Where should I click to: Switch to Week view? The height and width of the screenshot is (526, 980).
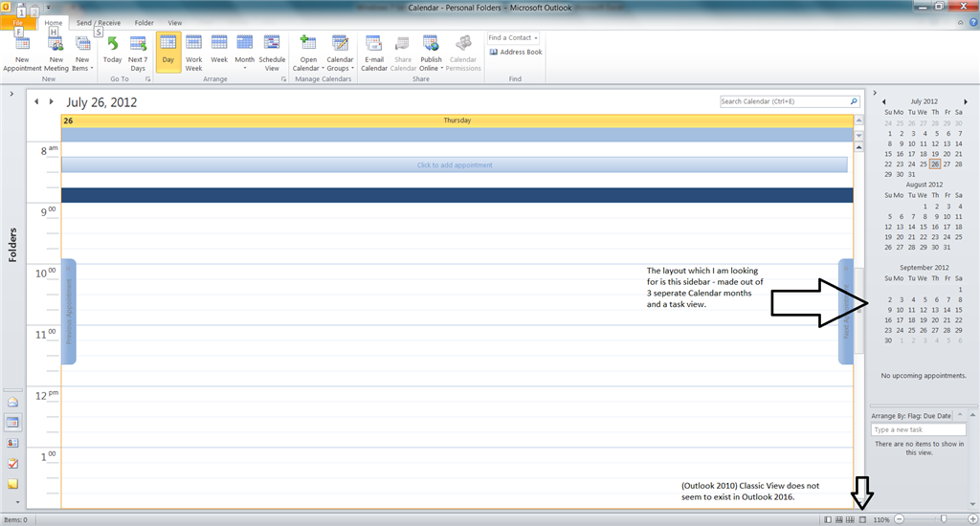pyautogui.click(x=219, y=50)
